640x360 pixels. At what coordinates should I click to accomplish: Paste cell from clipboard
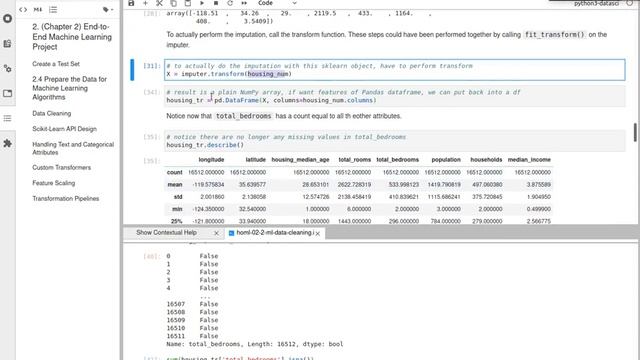pyautogui.click(x=187, y=3)
